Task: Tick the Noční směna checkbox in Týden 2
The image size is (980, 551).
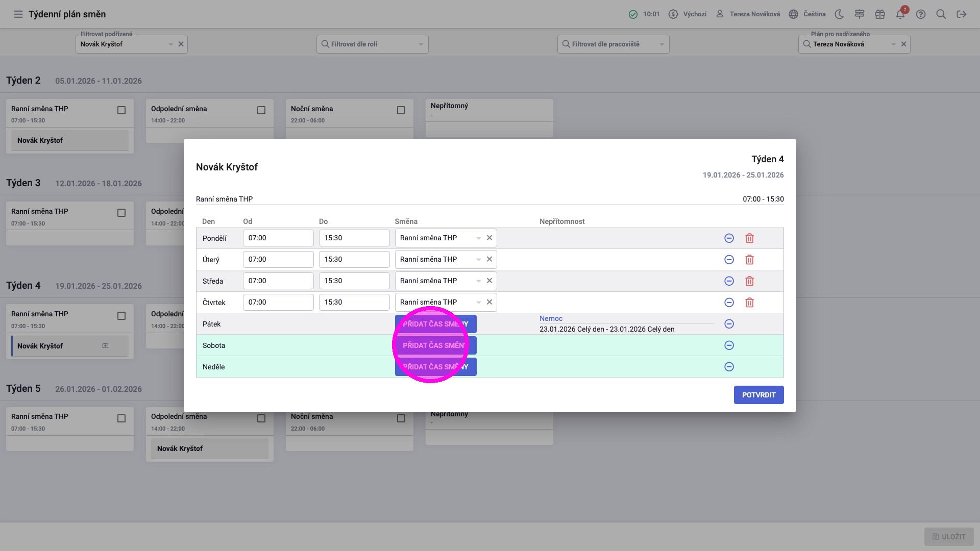Action: [401, 110]
